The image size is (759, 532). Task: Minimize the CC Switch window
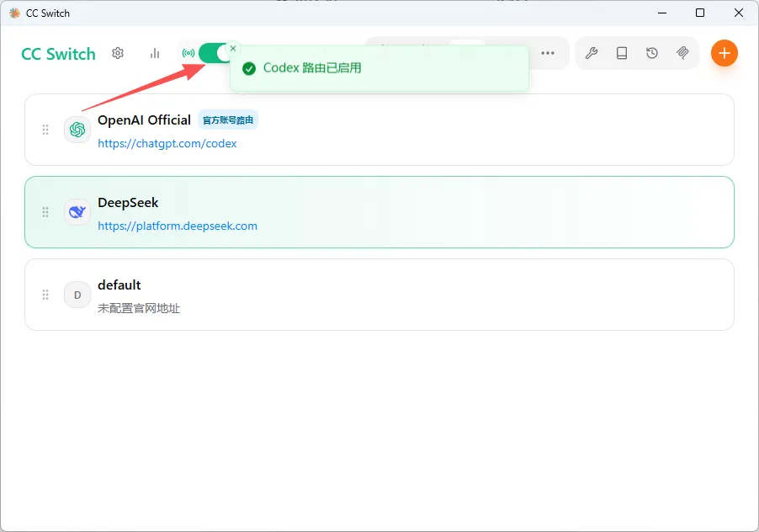(x=662, y=13)
